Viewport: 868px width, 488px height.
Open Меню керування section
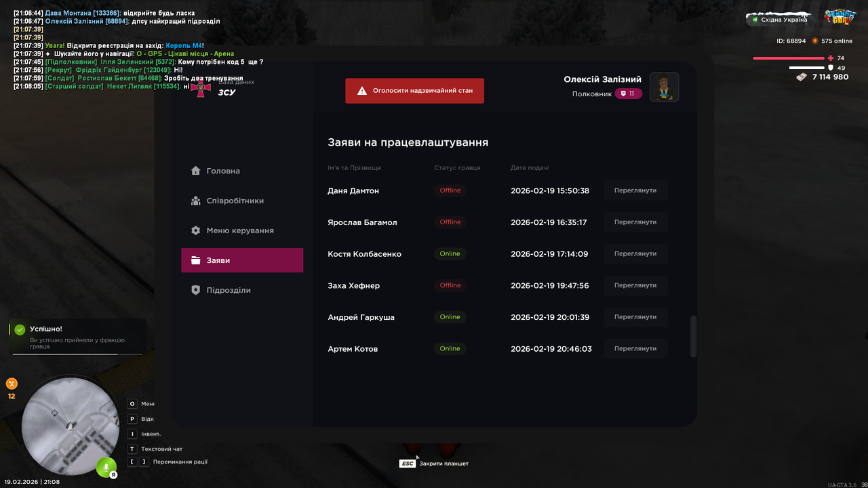(x=242, y=230)
